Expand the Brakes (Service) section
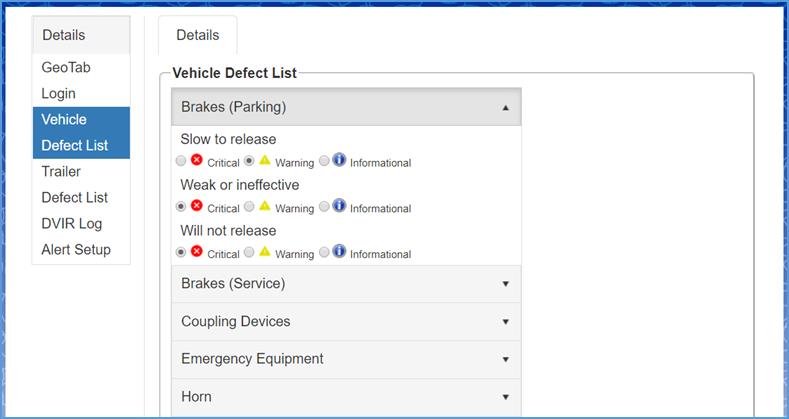Image resolution: width=789 pixels, height=419 pixels. [346, 283]
